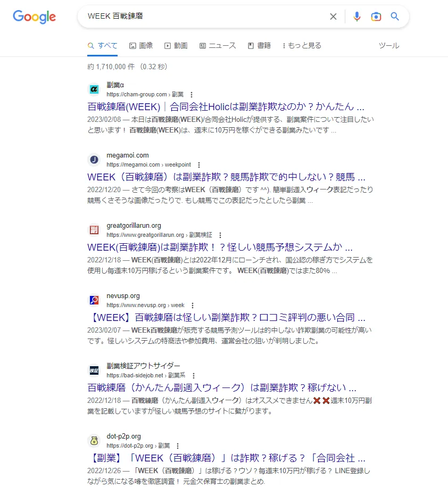Screen dimensions: 448x495
Task: Open search by image camera icon
Action: (376, 16)
